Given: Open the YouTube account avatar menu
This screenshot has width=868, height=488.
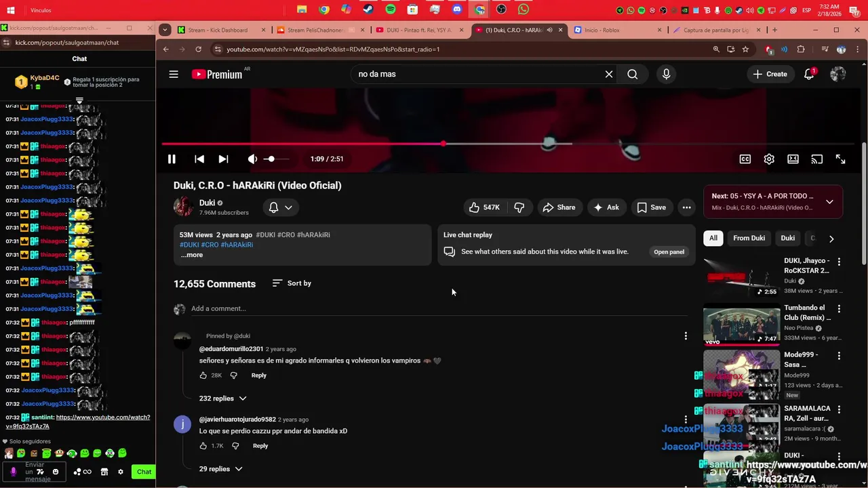Looking at the screenshot, I should [x=838, y=75].
